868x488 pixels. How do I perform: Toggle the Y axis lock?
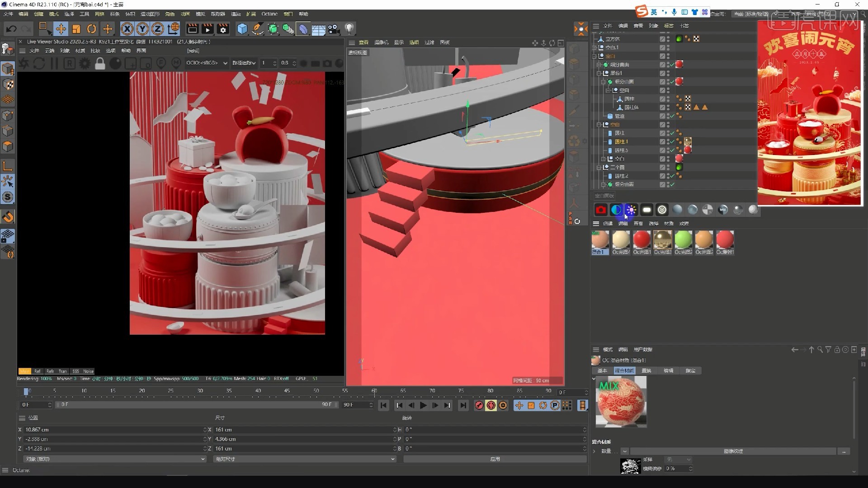click(142, 29)
